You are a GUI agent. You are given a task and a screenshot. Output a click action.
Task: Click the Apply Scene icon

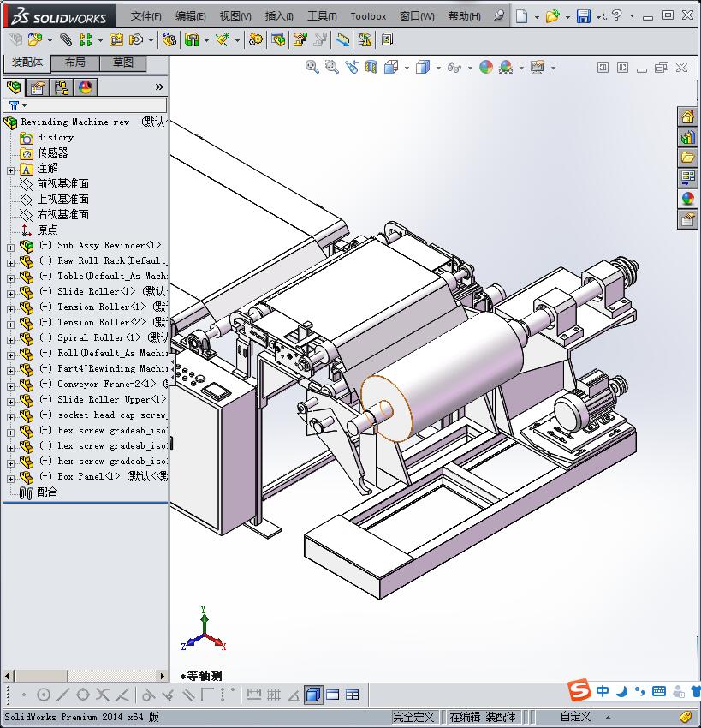pyautogui.click(x=506, y=68)
